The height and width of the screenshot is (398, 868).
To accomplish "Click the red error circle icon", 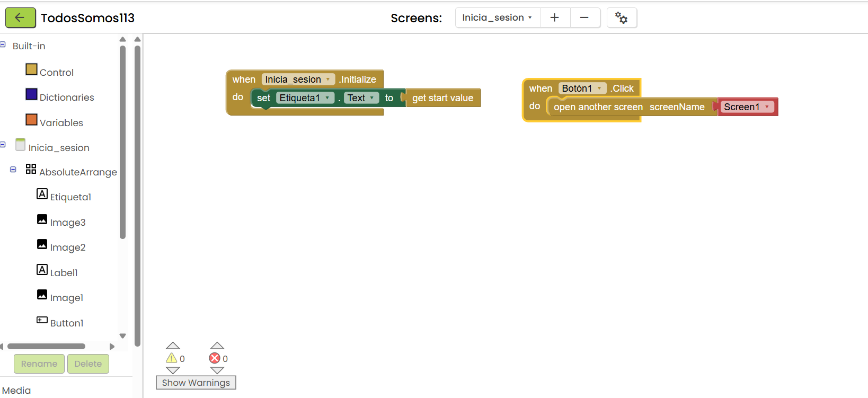I will (215, 358).
